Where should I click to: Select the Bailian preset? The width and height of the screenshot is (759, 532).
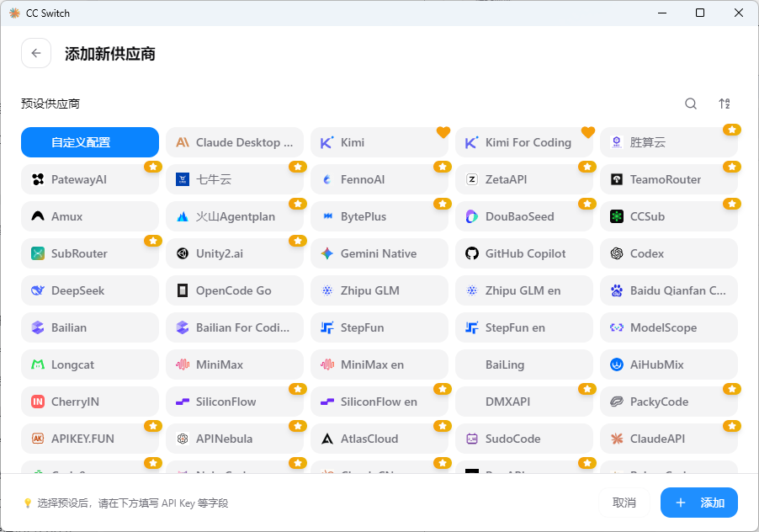click(x=90, y=327)
